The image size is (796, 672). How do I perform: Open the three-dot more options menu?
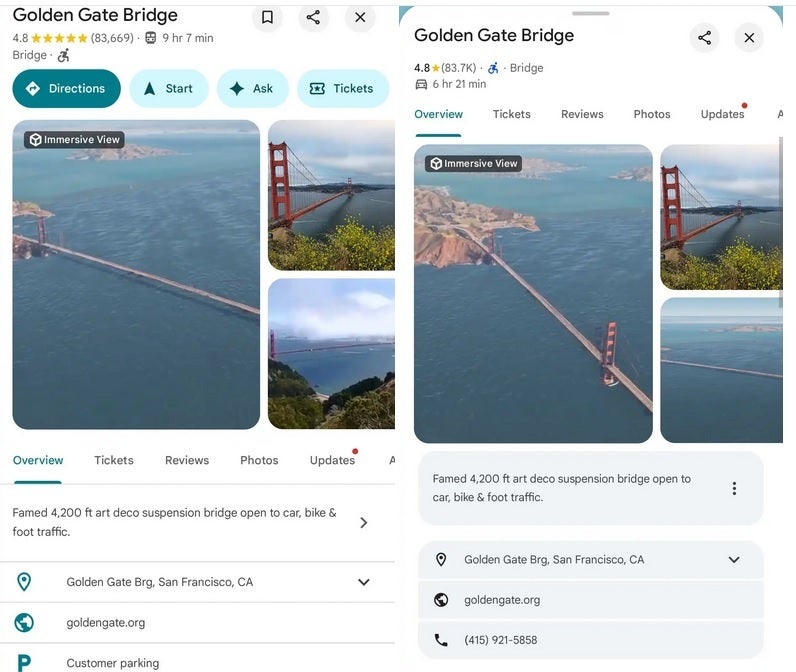(734, 488)
